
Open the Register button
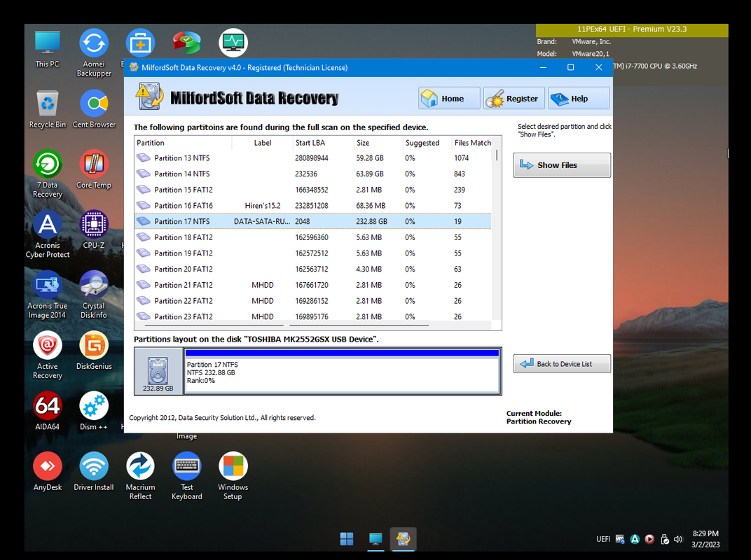click(514, 98)
